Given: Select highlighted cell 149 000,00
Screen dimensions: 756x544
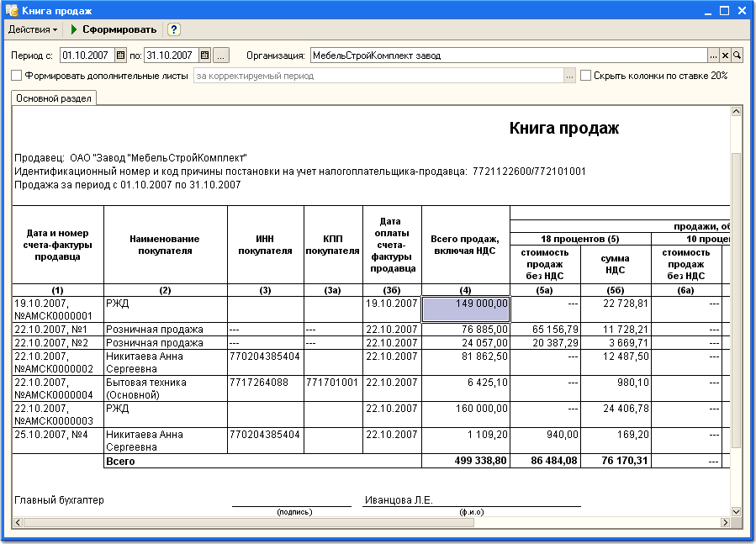Looking at the screenshot, I should (x=466, y=309).
